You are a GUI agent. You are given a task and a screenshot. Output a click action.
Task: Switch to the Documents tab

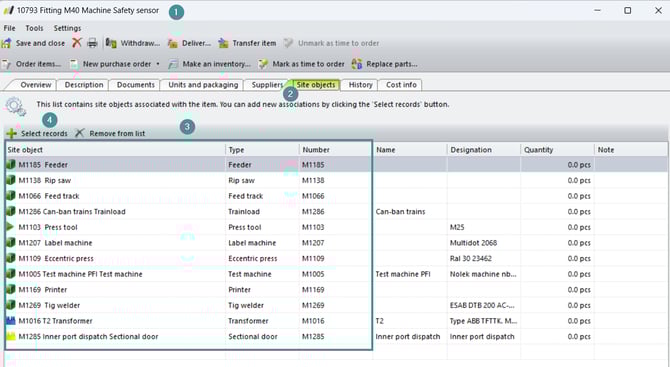135,85
